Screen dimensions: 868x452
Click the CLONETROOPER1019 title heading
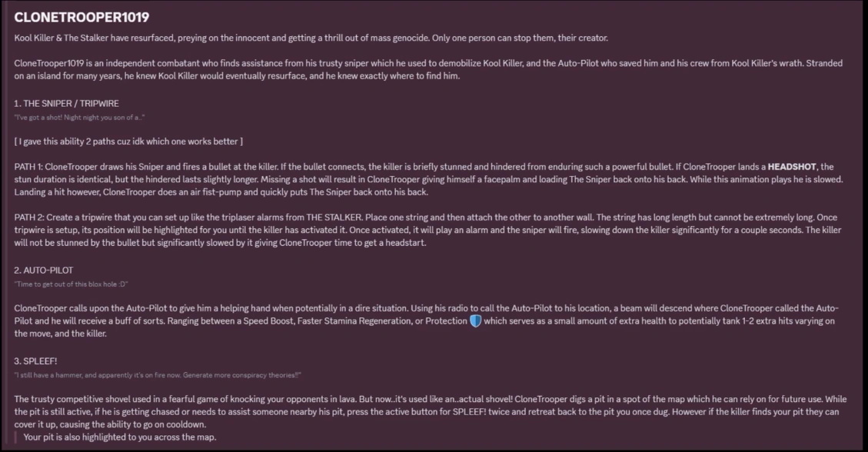(x=81, y=17)
